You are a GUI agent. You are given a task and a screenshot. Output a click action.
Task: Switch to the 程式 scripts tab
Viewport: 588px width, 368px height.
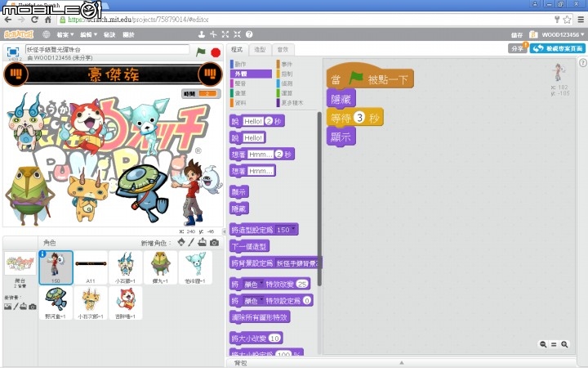[237, 50]
